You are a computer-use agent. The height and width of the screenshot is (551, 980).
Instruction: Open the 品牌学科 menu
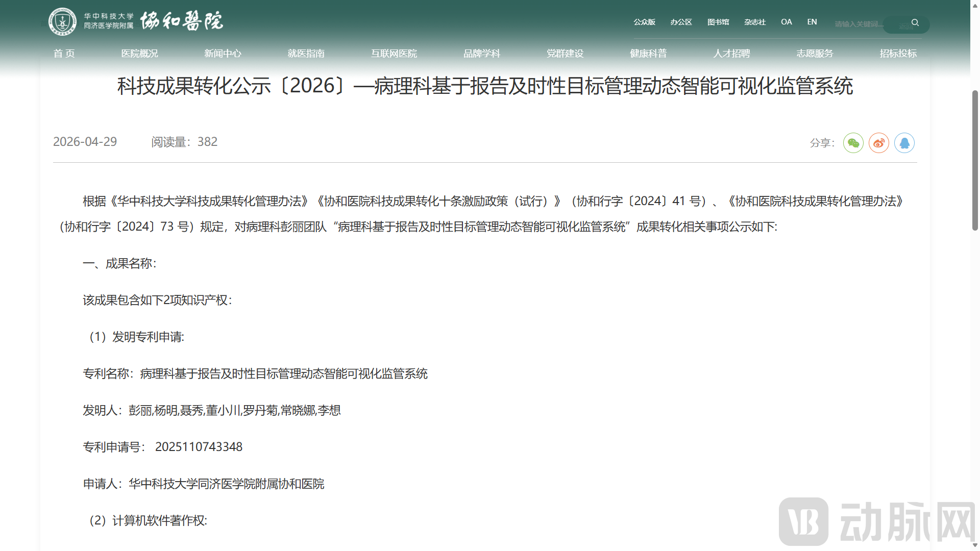click(x=482, y=54)
